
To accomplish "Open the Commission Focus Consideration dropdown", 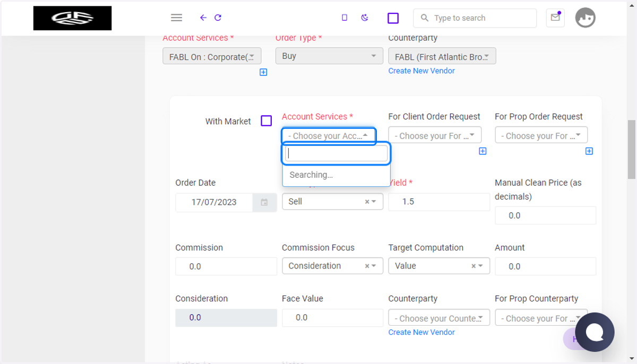I will [x=332, y=266].
